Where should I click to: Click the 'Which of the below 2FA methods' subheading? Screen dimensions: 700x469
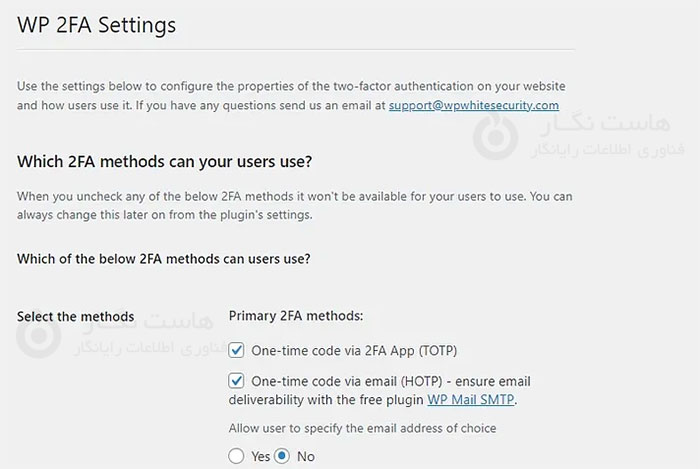163,258
